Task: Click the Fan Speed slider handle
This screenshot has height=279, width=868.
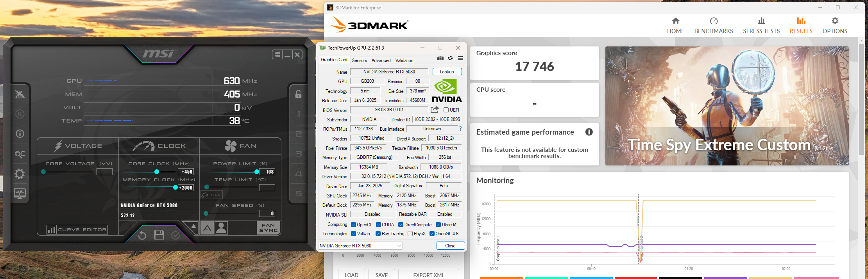Action: point(206,213)
